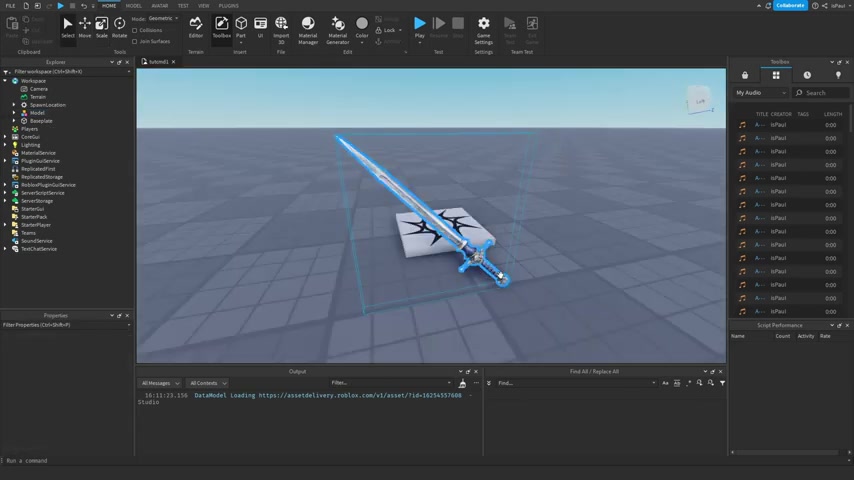Open the assetdelivery link in Output
Image resolution: width=854 pixels, height=480 pixels.
pyautogui.click(x=360, y=396)
